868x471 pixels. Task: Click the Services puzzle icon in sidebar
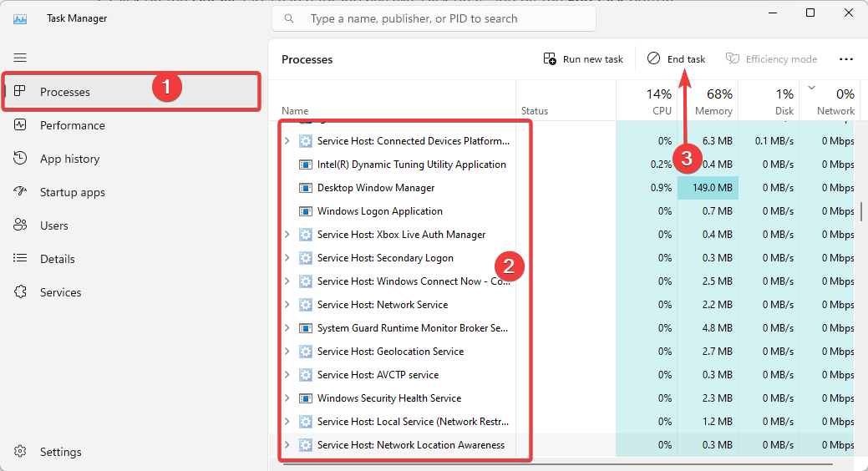pos(21,292)
